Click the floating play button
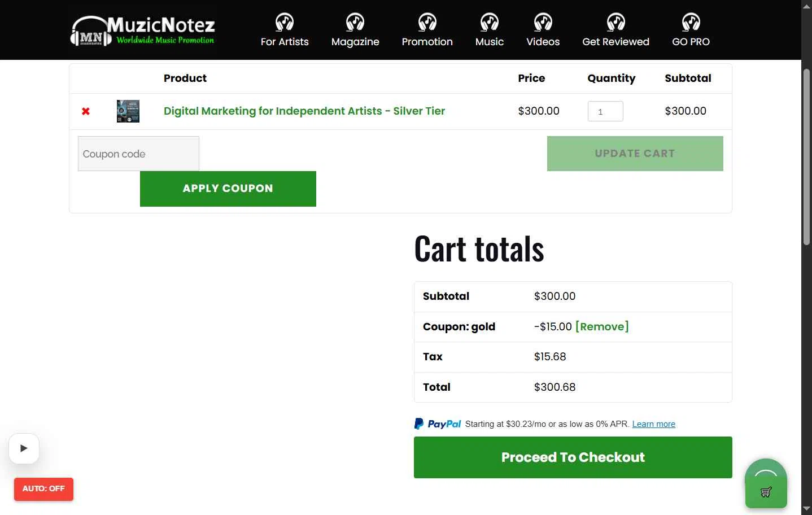The width and height of the screenshot is (812, 515). 24,448
